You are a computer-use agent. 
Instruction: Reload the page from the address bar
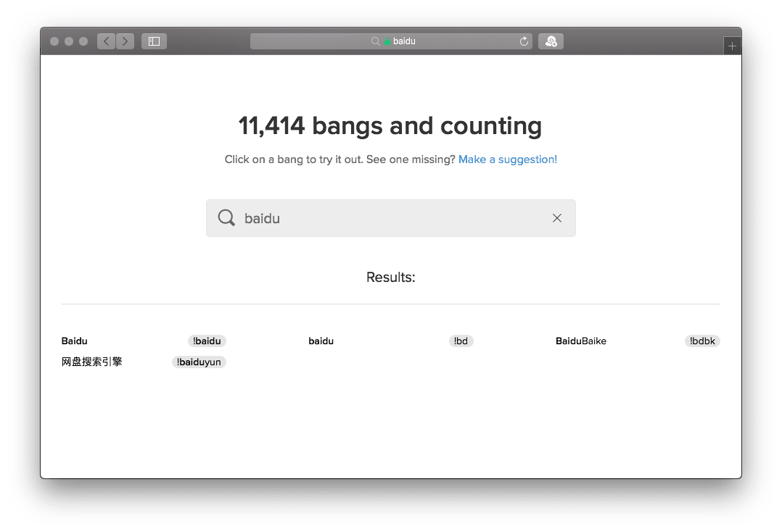point(524,41)
